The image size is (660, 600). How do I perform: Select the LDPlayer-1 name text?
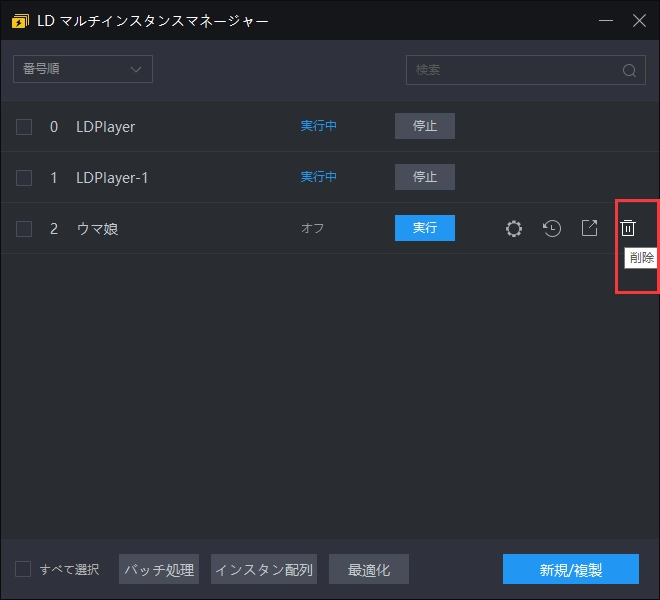point(112,178)
